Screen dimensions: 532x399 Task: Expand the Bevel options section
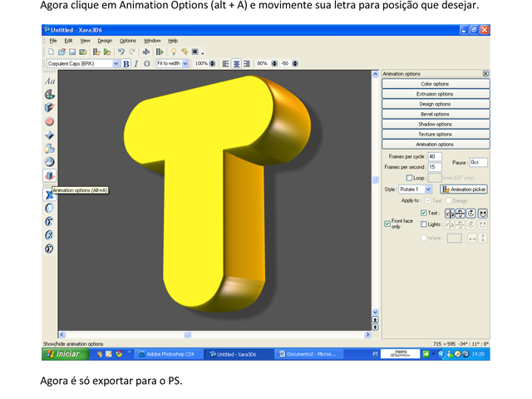tap(435, 114)
